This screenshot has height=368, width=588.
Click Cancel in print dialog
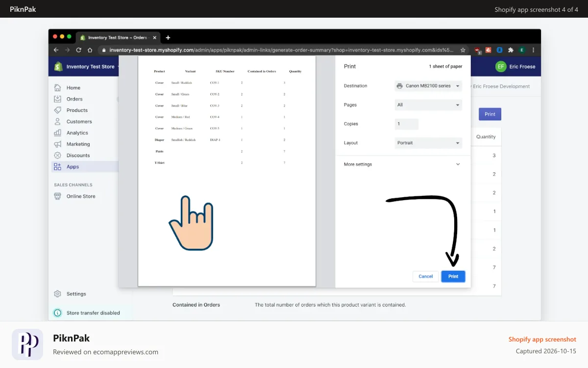tap(425, 276)
